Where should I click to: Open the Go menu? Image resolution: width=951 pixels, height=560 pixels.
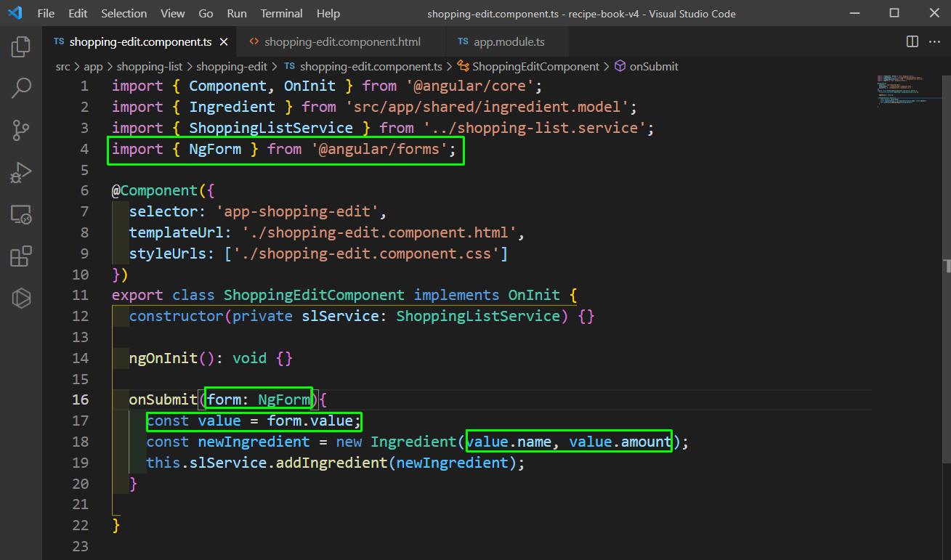(206, 13)
